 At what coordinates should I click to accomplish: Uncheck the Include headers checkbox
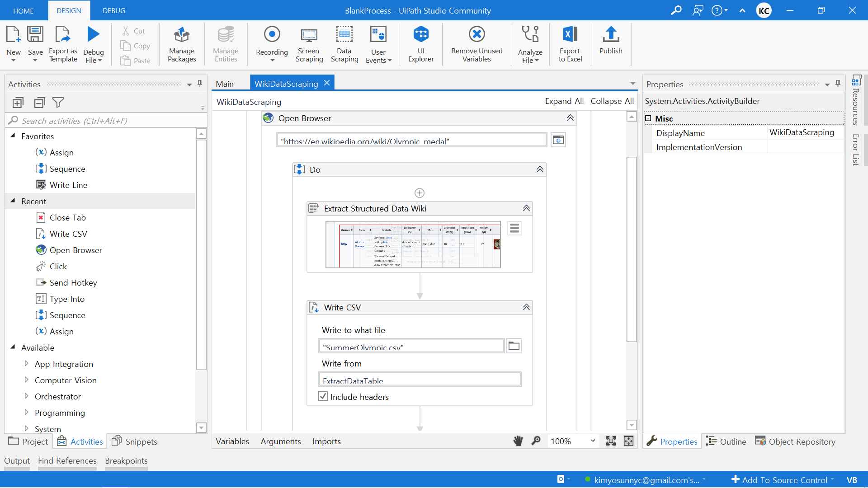(323, 397)
